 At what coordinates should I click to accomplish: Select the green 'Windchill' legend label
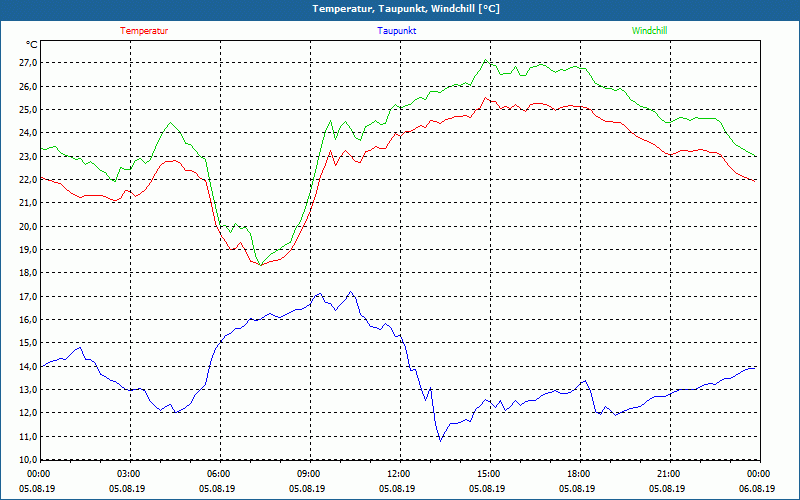click(x=649, y=31)
